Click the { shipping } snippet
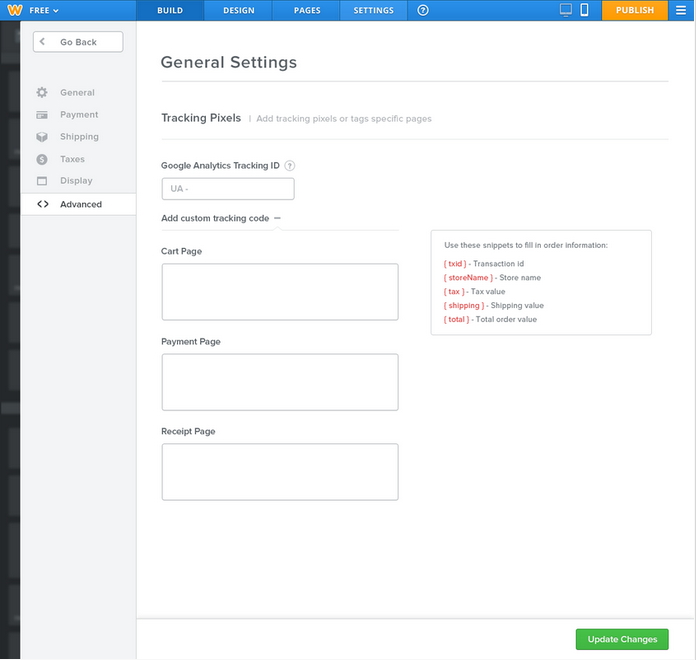 point(464,306)
